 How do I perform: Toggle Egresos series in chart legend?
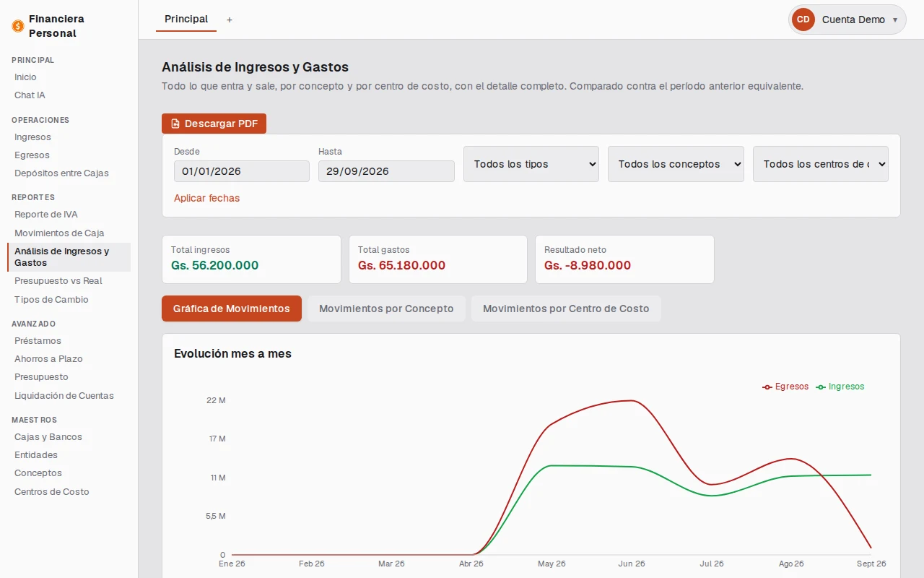point(785,387)
